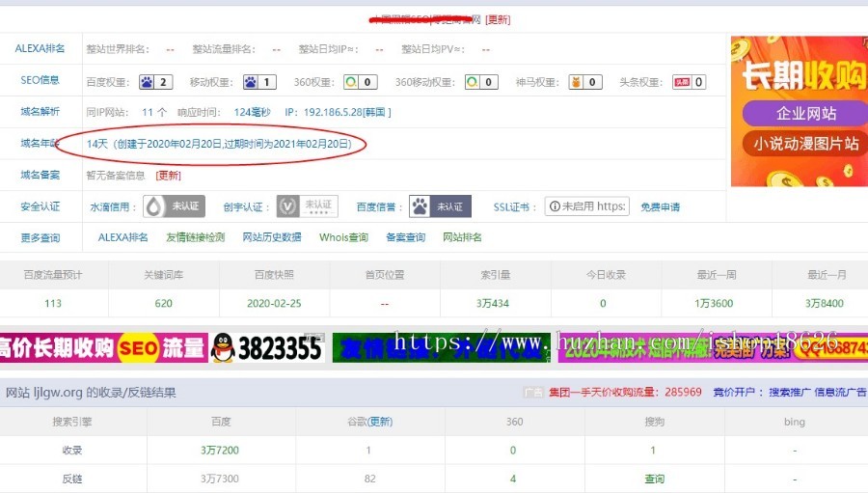Image resolution: width=868 pixels, height=493 pixels.
Task: Click Google 反链 value 82
Action: pyautogui.click(x=369, y=478)
